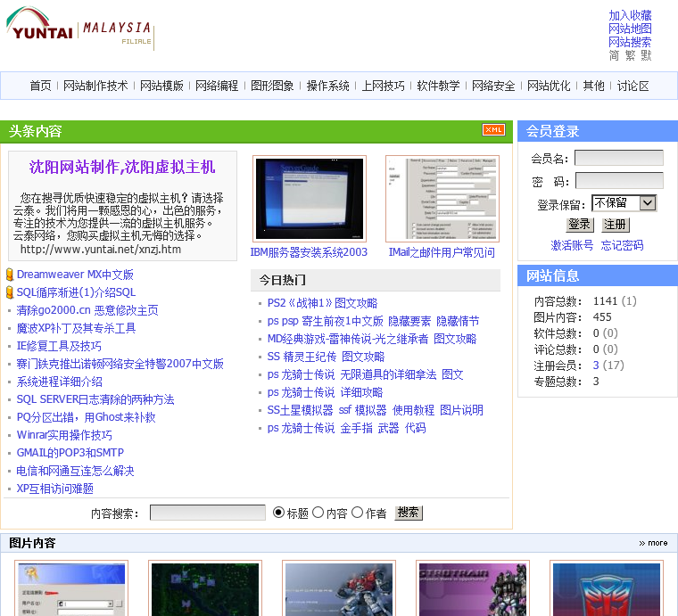Click the 忘记密码 link
Image resolution: width=678 pixels, height=616 pixels.
point(622,245)
